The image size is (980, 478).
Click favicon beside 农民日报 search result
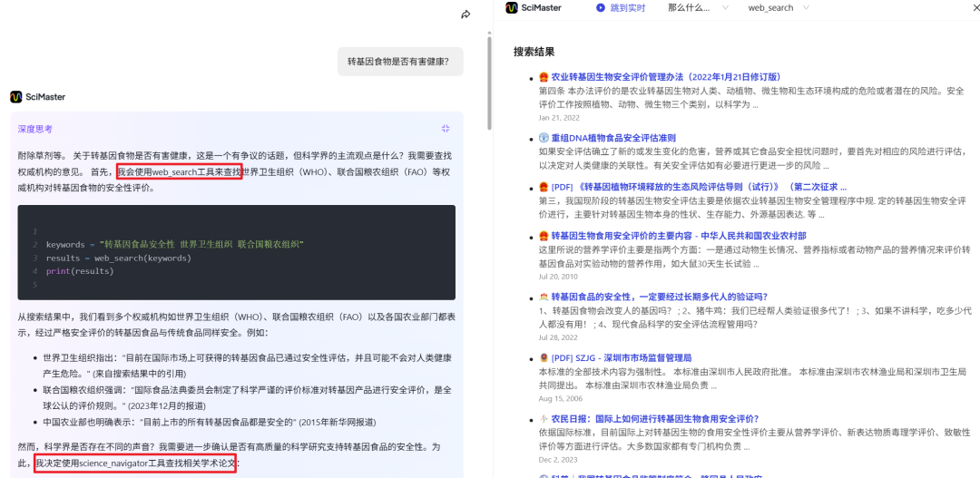(x=544, y=419)
